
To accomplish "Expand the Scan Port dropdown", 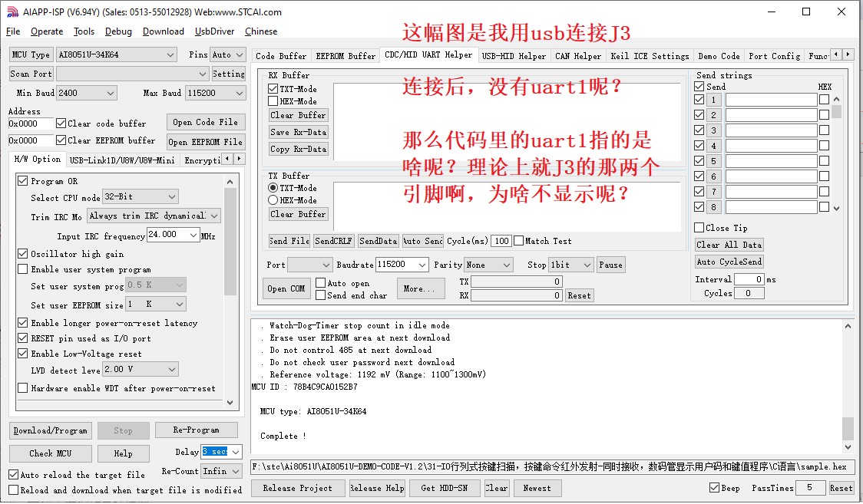I will 132,74.
